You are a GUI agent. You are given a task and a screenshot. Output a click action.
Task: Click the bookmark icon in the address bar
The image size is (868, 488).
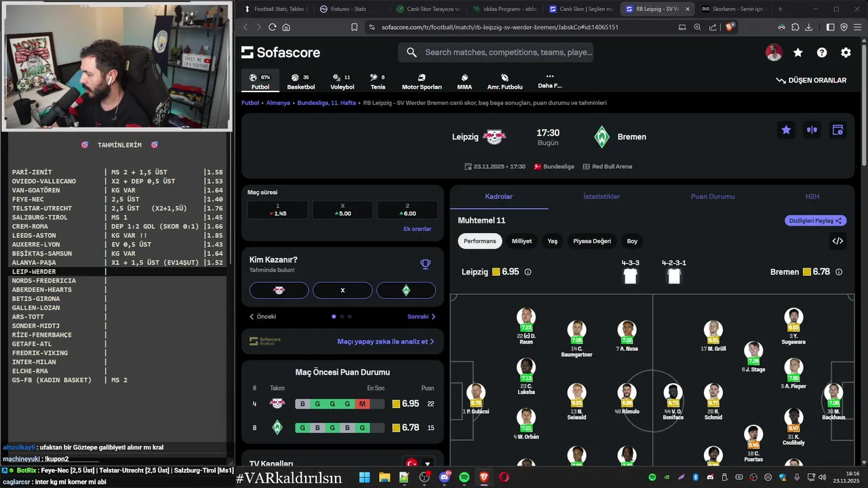[x=354, y=27]
